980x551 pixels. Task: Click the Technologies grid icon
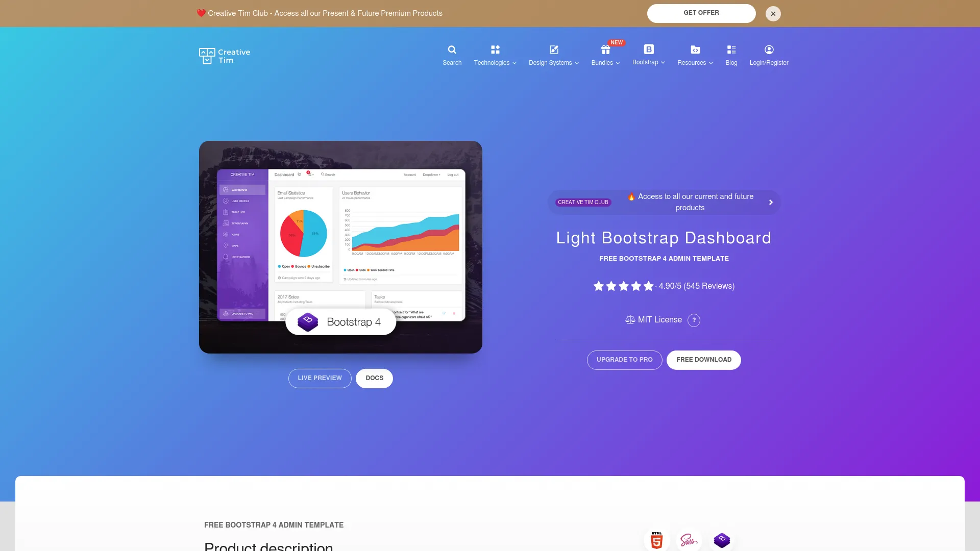pos(495,49)
